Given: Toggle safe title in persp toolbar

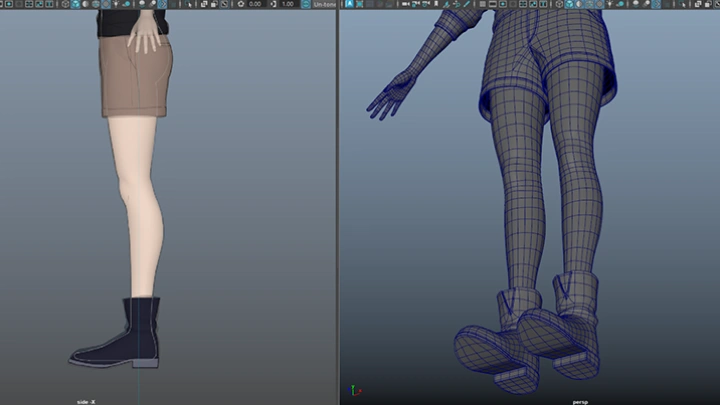Looking at the screenshot, I should [x=543, y=4].
